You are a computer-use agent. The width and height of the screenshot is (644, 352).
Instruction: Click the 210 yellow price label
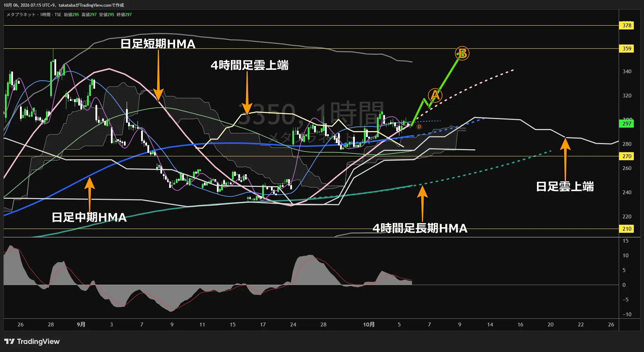(x=627, y=229)
